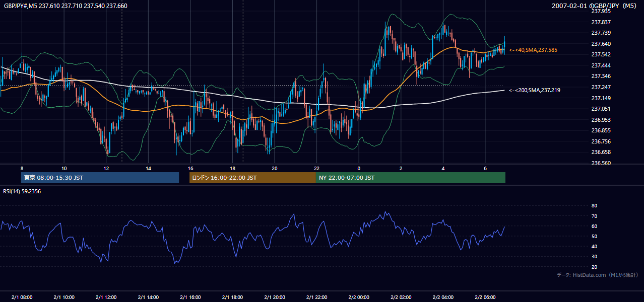Select the London session bar ロンドン 16:00-22:00 JST
Screen dimensions: 644x302
click(252, 178)
